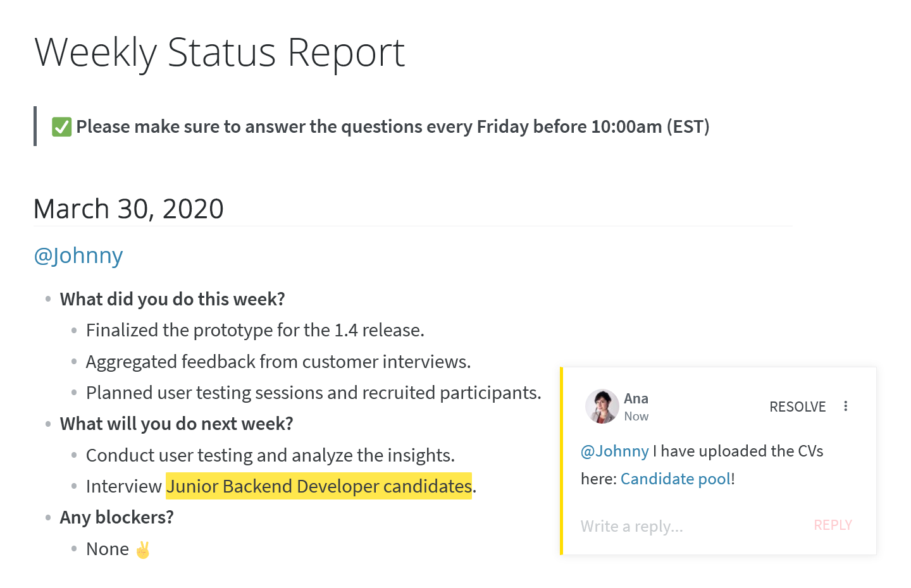Click the question What will you do next week?
The height and width of the screenshot is (588, 911).
coord(177,424)
